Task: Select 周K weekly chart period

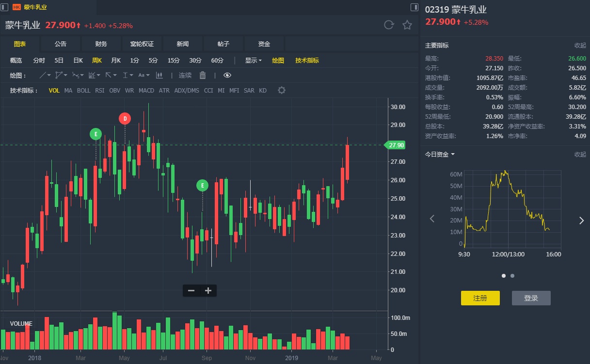Action: point(97,61)
